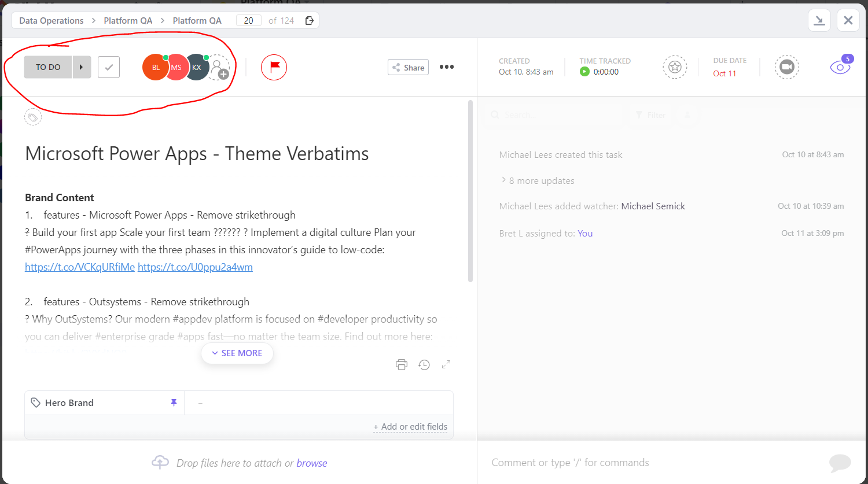Click the task number field showing 20
The height and width of the screenshot is (484, 868).
coord(248,21)
